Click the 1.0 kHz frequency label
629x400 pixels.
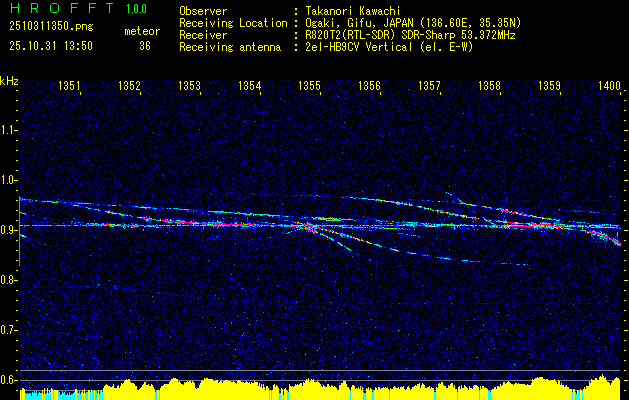coord(8,180)
